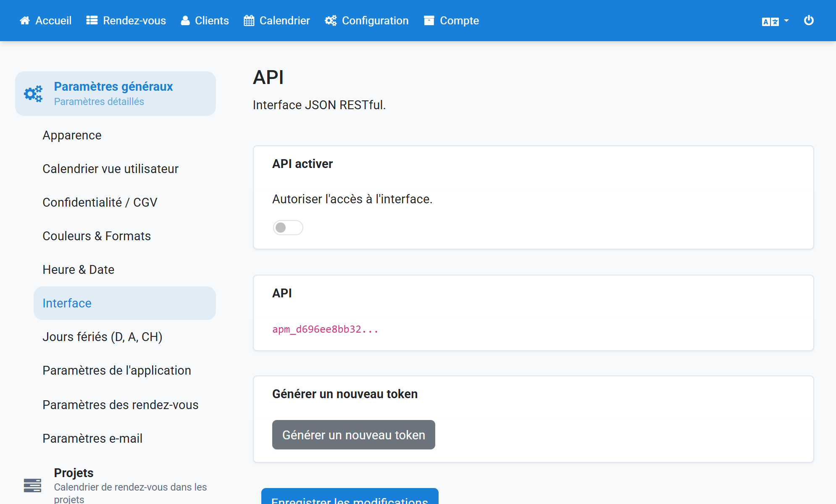836x504 pixels.
Task: Click the API activer heading
Action: (302, 164)
